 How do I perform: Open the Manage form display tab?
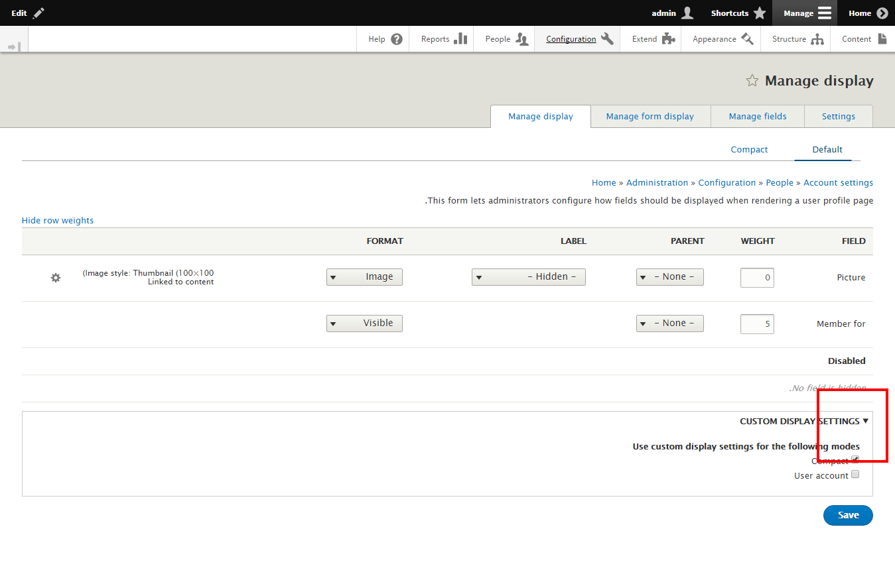point(650,116)
